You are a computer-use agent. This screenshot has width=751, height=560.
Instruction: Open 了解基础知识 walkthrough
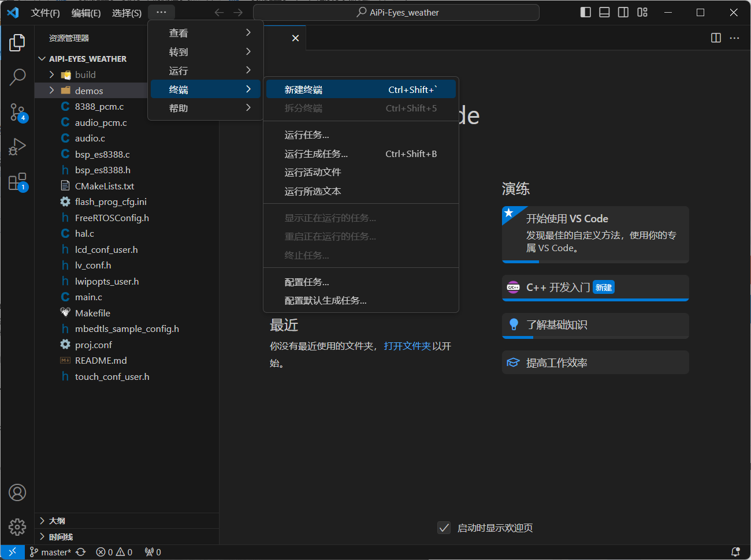click(x=596, y=326)
